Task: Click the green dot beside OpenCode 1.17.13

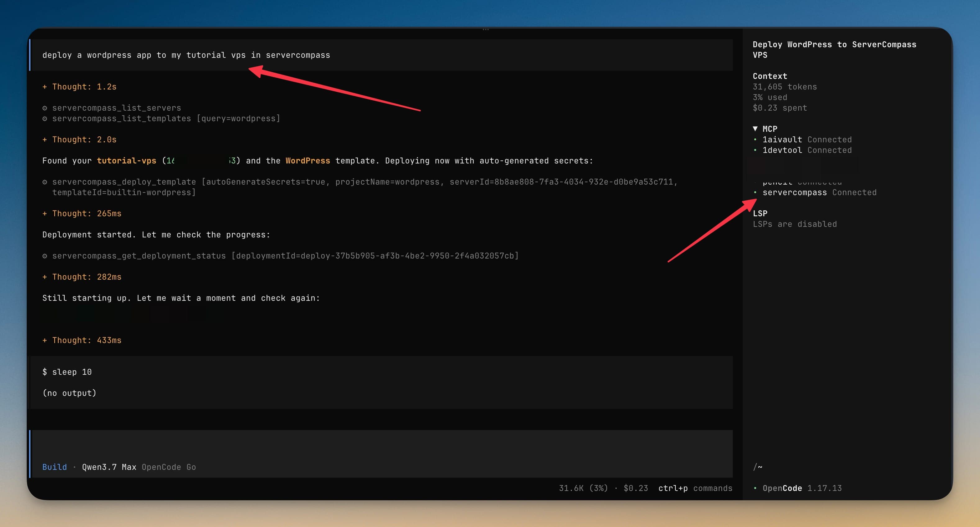Action: (755, 488)
